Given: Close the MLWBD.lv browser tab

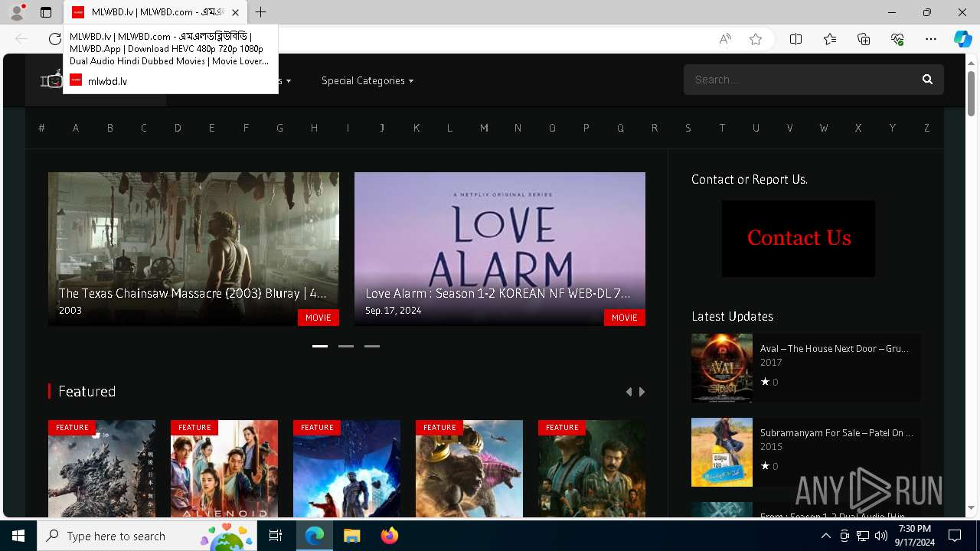Looking at the screenshot, I should (x=235, y=12).
